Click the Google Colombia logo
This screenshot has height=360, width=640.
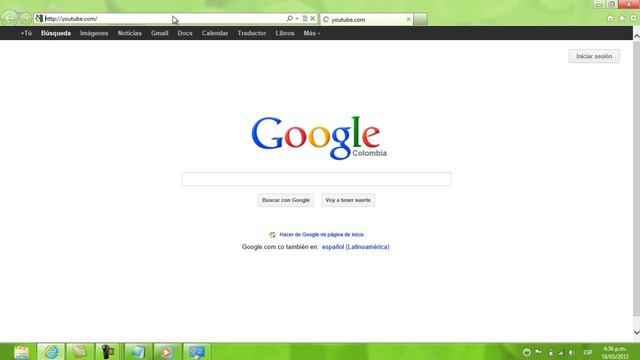click(x=319, y=138)
